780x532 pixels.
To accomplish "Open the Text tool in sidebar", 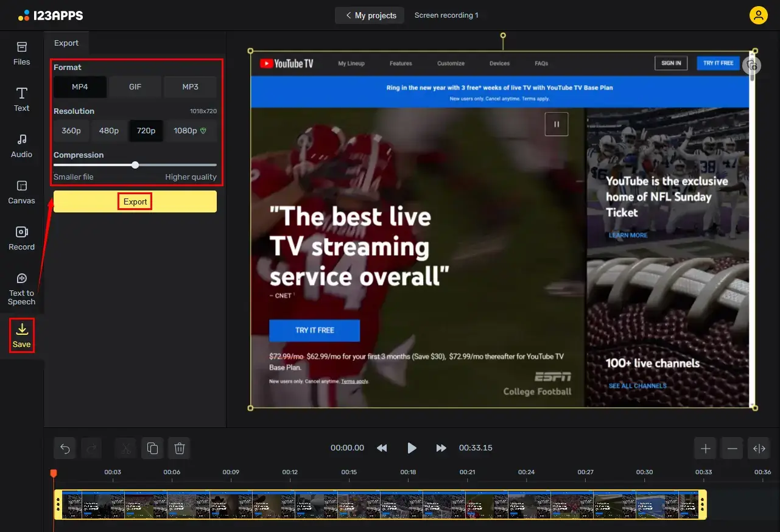I will click(x=22, y=100).
